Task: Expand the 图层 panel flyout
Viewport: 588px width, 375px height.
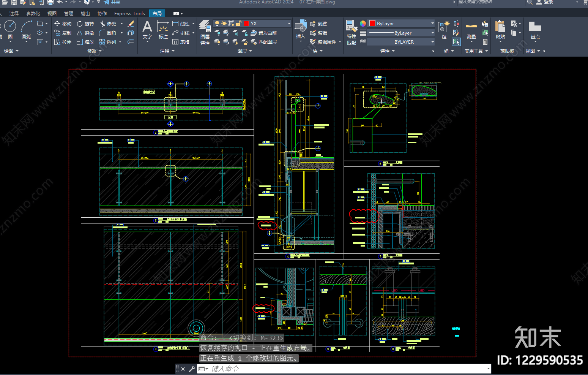Action: point(245,51)
